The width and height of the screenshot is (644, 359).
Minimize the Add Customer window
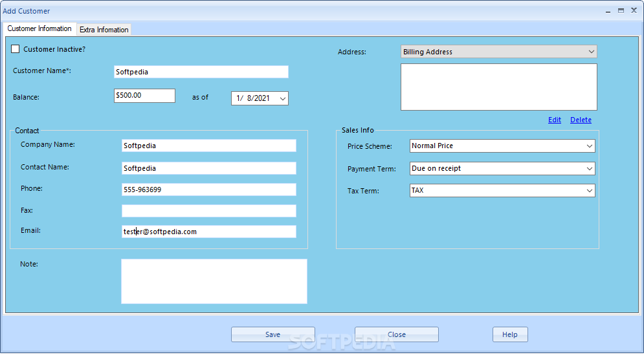click(608, 11)
